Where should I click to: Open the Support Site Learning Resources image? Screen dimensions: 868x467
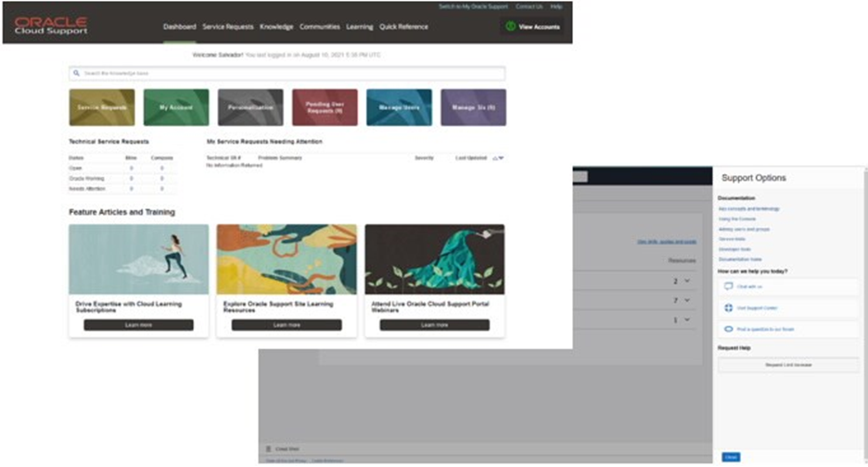coord(287,259)
